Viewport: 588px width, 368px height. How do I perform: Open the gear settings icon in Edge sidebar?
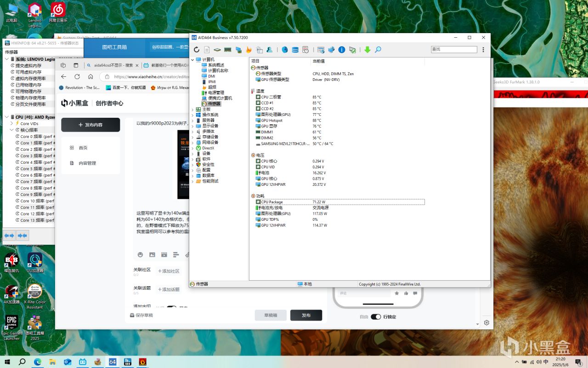click(x=486, y=323)
